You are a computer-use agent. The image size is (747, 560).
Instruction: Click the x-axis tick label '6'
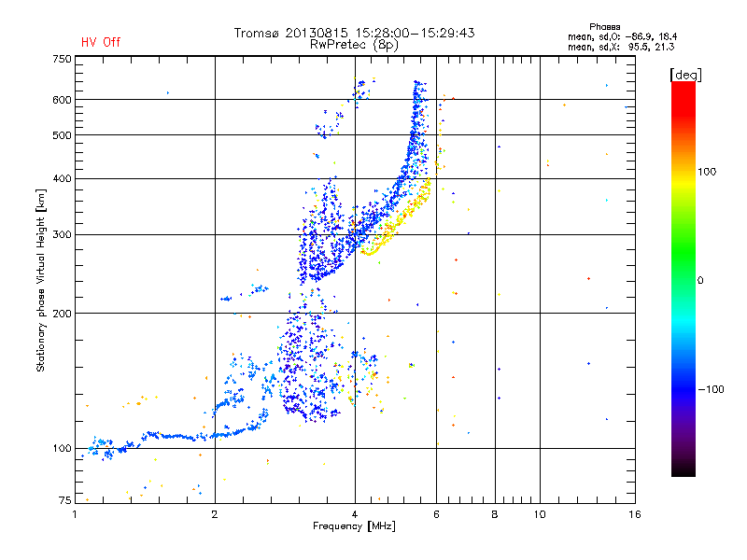pos(436,514)
